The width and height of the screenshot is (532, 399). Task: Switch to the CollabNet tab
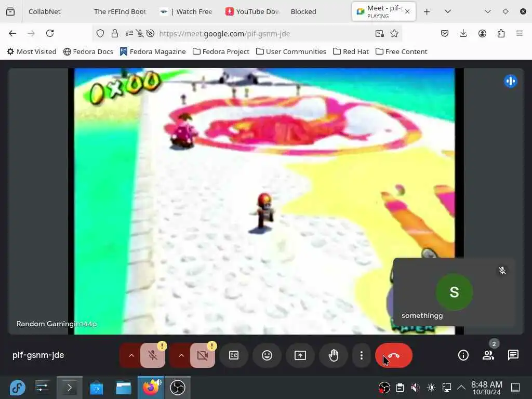tap(45, 11)
